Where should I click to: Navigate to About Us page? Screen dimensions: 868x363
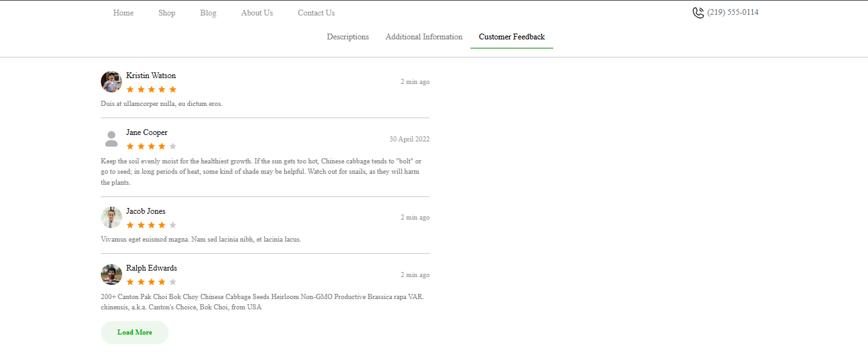(x=257, y=13)
